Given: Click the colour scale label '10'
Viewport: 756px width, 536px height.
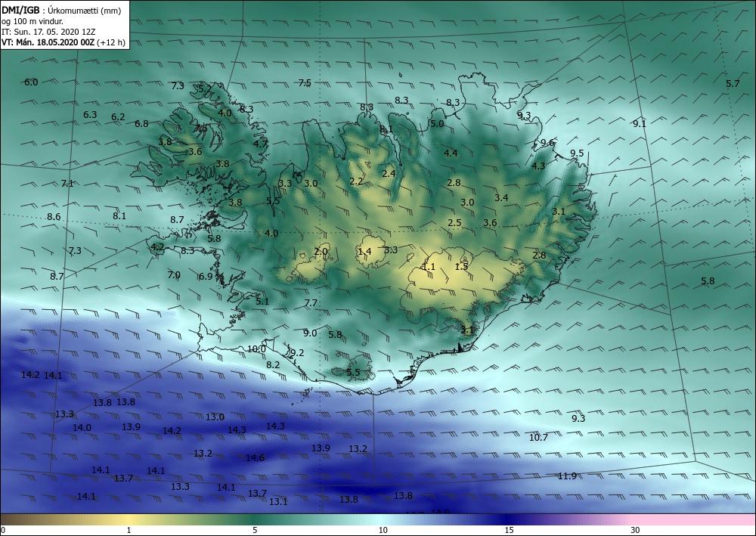Looking at the screenshot, I should (383, 531).
